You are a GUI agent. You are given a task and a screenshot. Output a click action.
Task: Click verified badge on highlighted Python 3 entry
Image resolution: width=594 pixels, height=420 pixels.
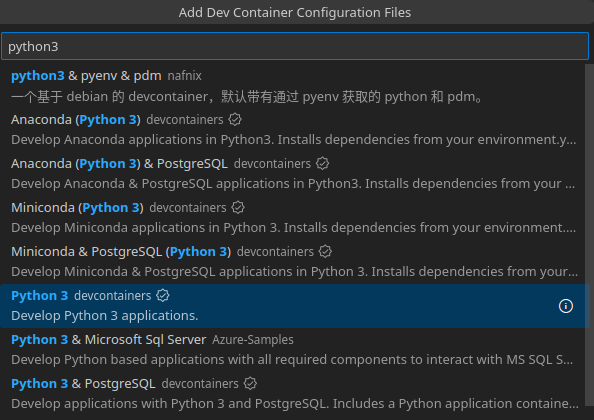(x=163, y=295)
